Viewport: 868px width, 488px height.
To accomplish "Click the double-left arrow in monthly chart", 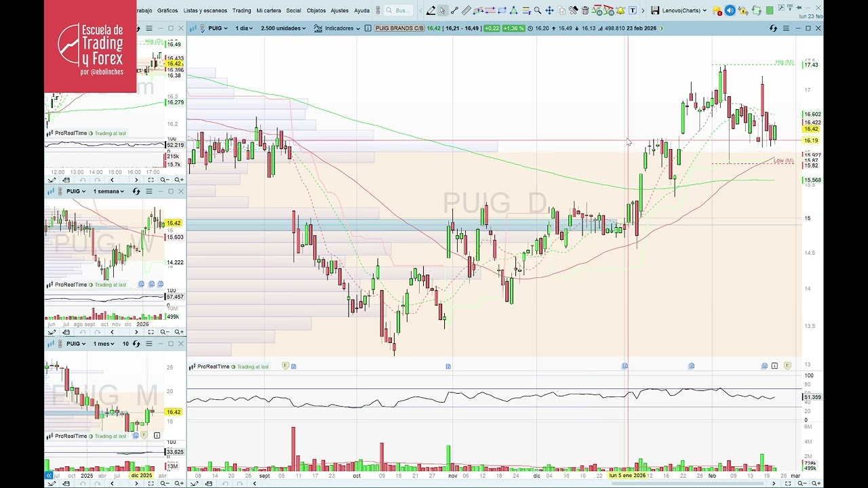I will (48, 476).
